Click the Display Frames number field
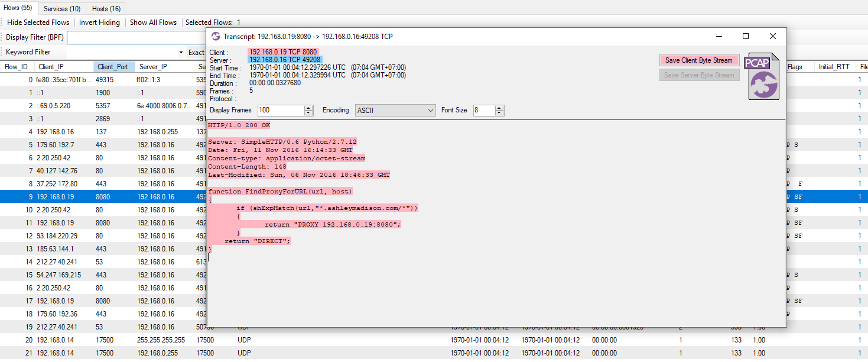This screenshot has height=362, width=868. click(281, 111)
